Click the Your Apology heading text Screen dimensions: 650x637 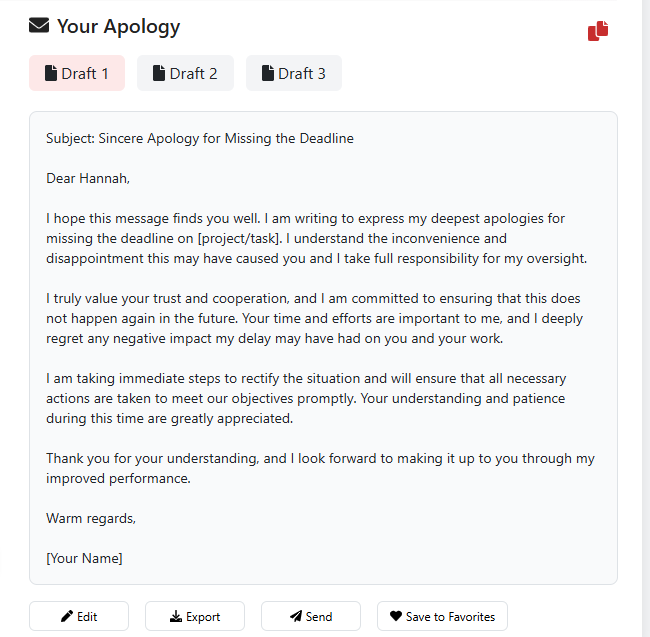(119, 27)
